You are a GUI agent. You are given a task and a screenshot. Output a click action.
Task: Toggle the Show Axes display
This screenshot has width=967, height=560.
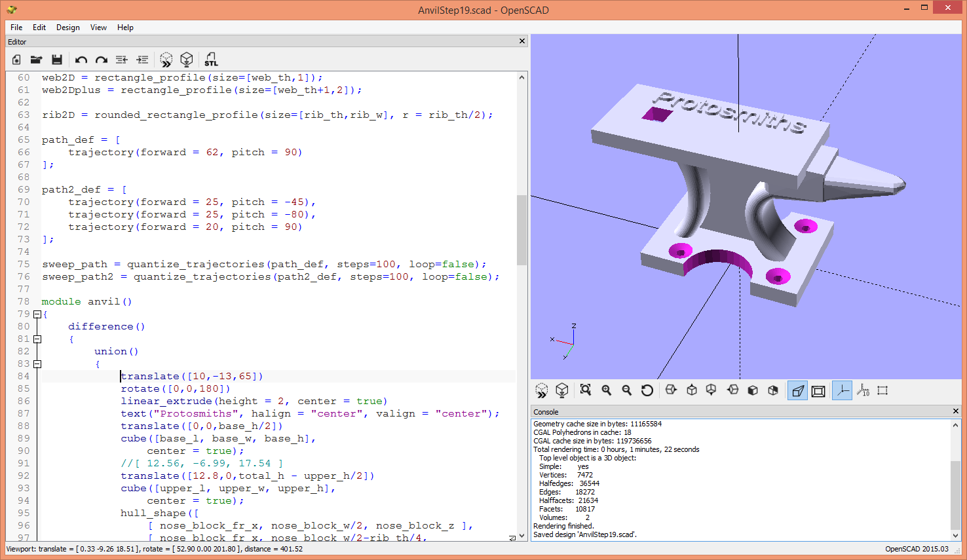pos(841,390)
